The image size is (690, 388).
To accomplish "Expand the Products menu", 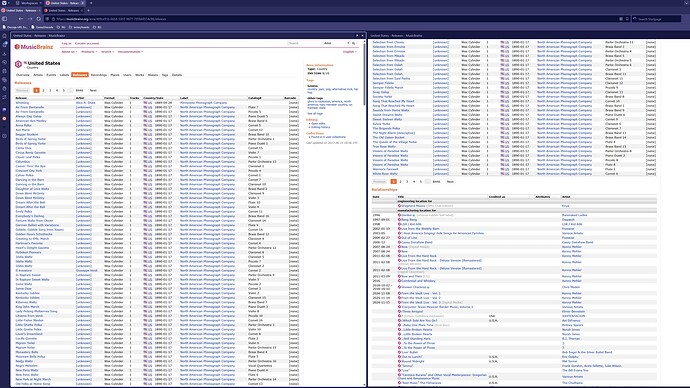I will pos(88,51).
